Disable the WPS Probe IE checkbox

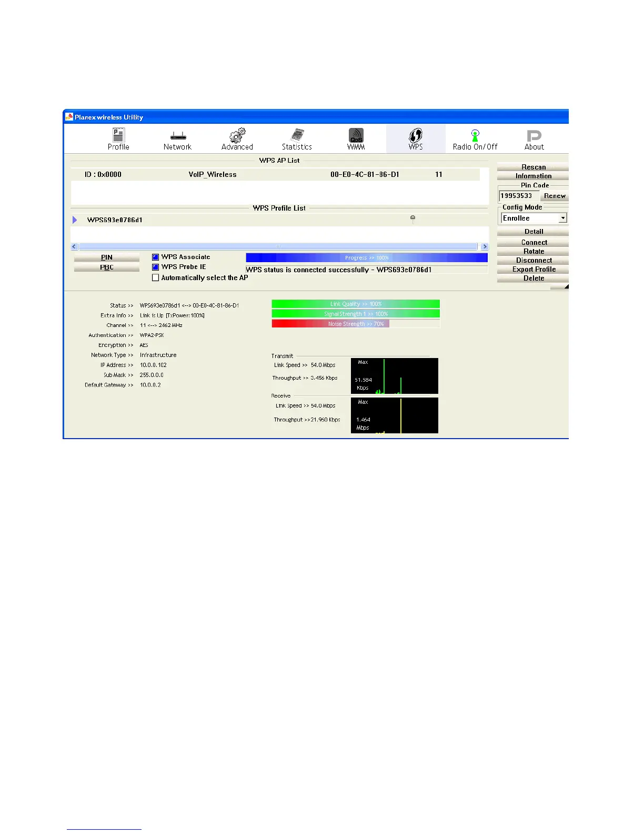click(155, 267)
